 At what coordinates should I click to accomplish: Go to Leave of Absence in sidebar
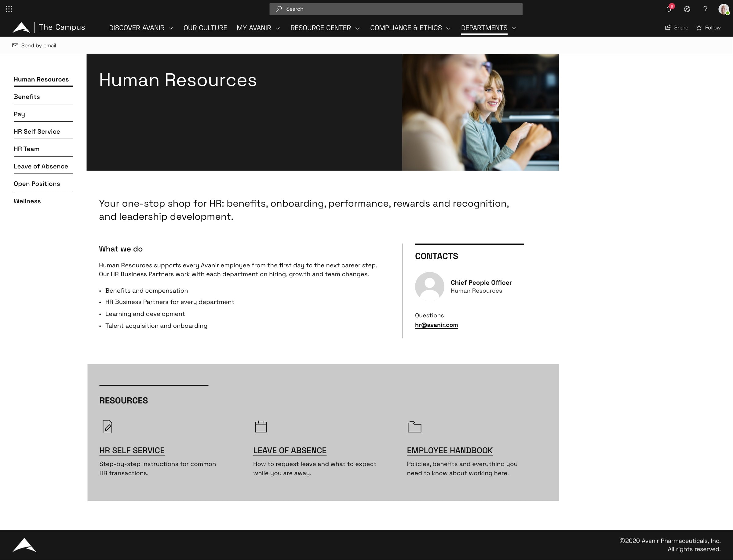coord(41,166)
